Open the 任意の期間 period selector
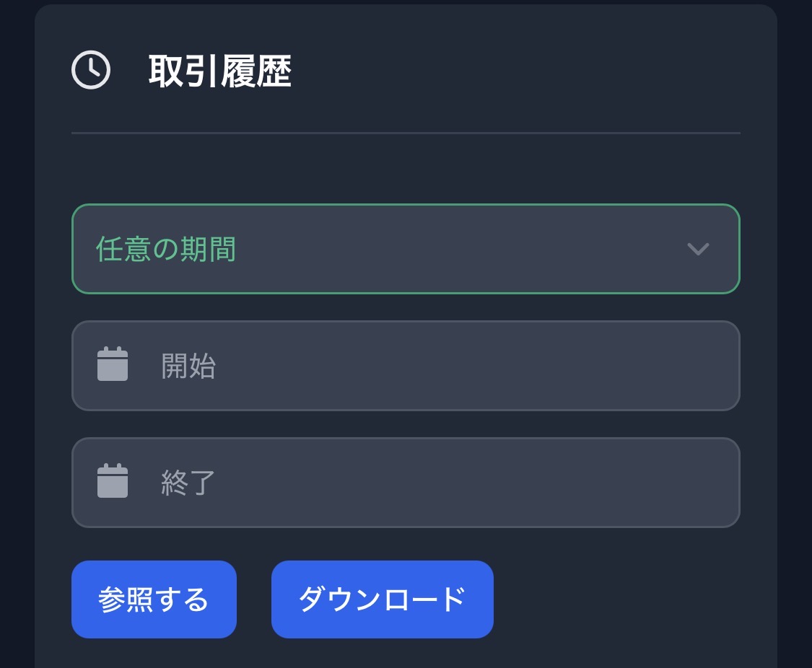 (x=405, y=249)
